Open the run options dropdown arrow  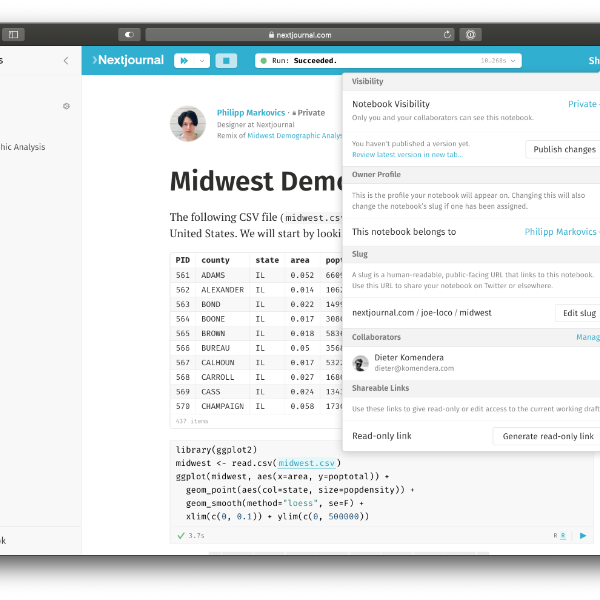point(202,60)
